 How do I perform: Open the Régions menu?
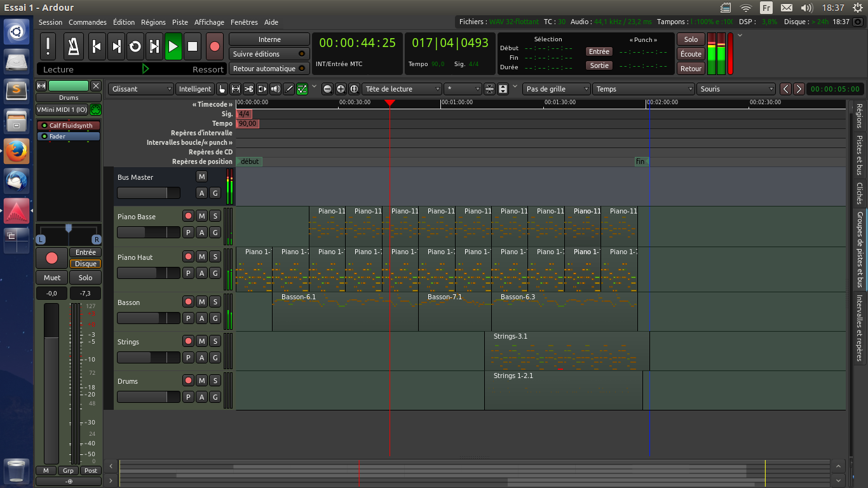153,22
